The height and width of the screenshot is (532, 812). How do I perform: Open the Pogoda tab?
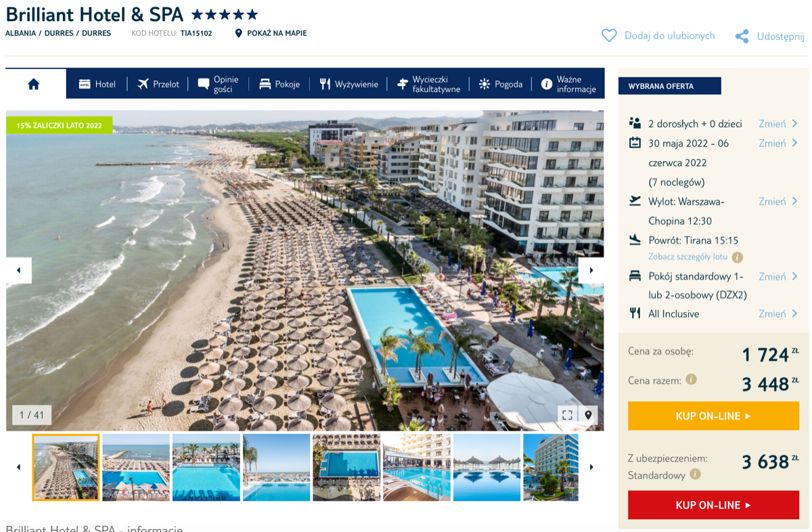[x=501, y=84]
